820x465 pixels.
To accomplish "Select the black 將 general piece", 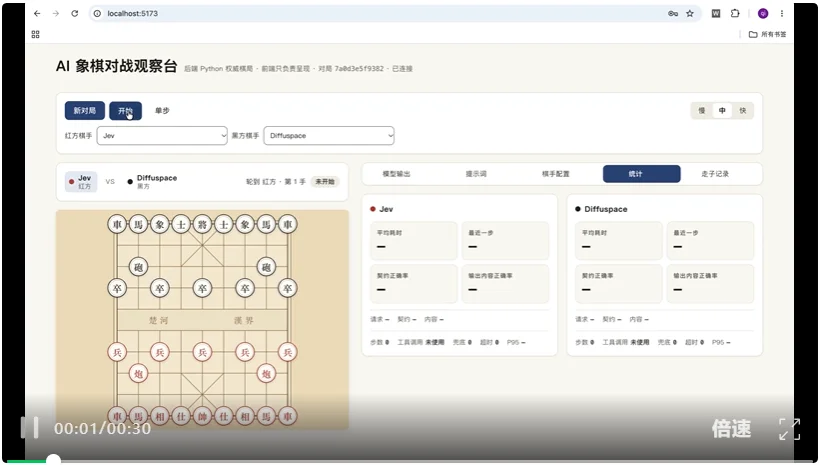I will point(202,224).
